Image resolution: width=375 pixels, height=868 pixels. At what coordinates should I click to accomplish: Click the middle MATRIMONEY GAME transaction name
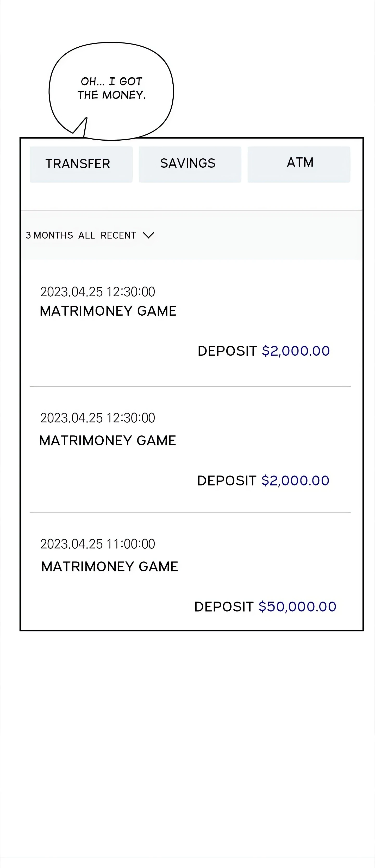click(108, 441)
